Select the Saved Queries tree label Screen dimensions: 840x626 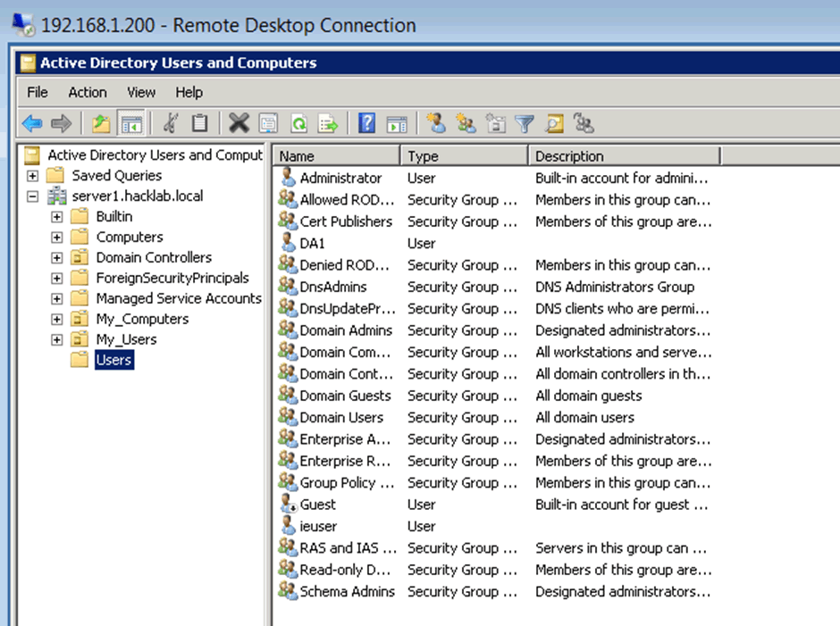click(117, 176)
